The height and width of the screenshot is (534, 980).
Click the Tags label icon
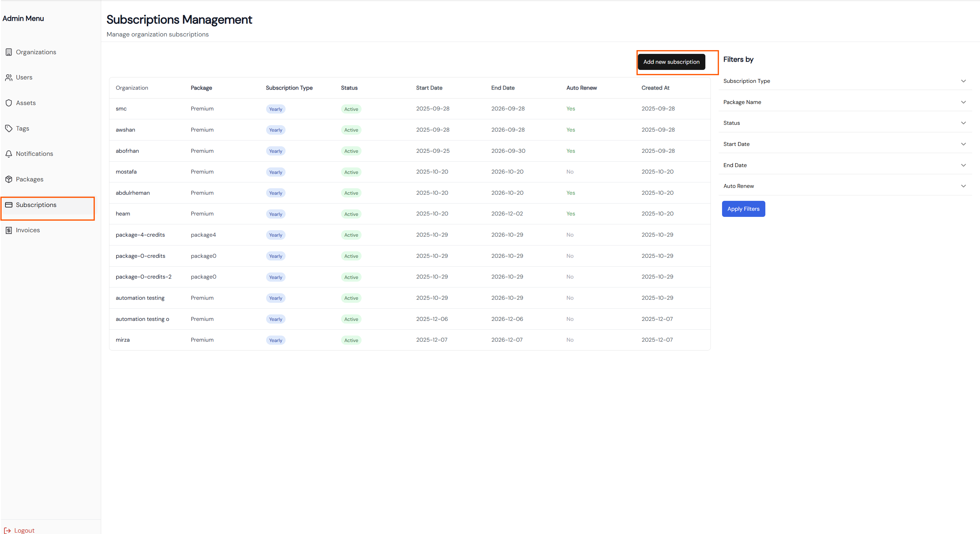(x=9, y=128)
